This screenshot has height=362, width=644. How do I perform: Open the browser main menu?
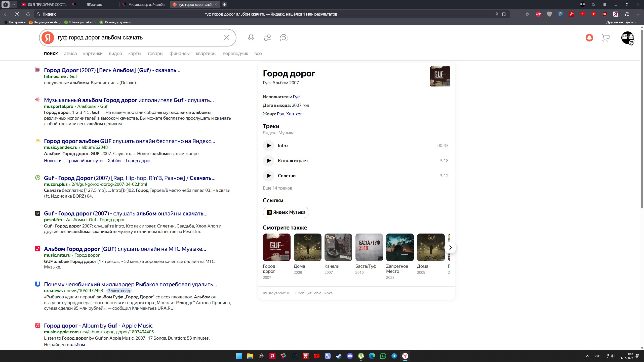point(605,5)
